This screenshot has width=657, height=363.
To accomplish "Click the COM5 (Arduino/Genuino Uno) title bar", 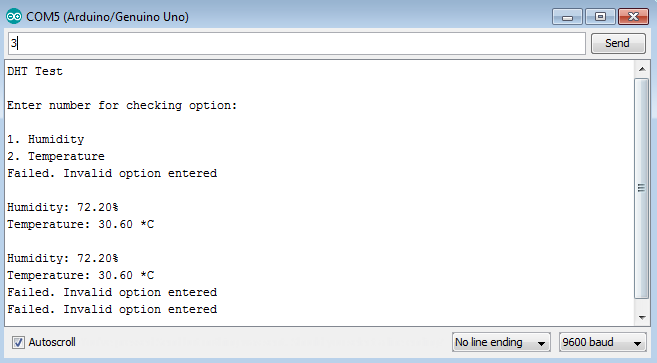I will (x=107, y=17).
